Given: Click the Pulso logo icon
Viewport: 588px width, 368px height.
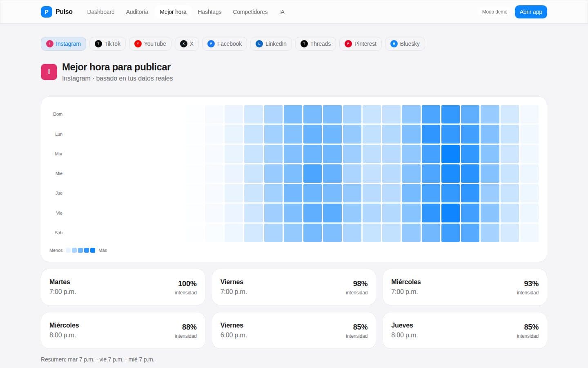Looking at the screenshot, I should pyautogui.click(x=47, y=12).
